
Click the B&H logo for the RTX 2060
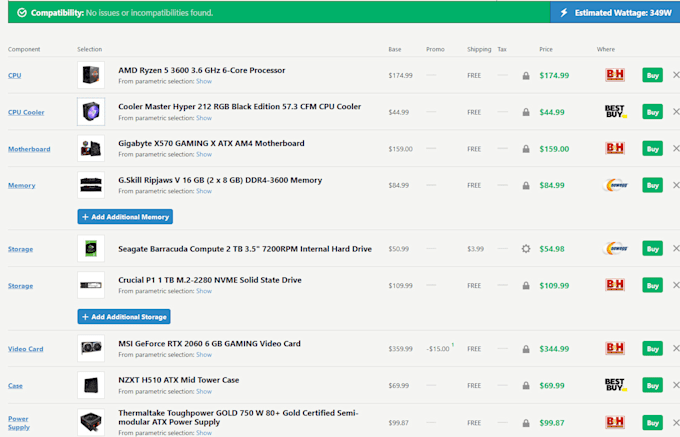[x=615, y=348]
